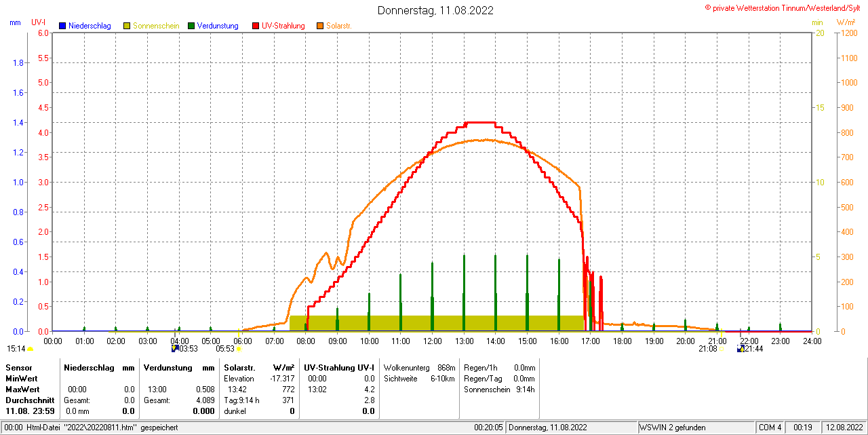Click the 12.08.2022 status bar date
The width and height of the screenshot is (868, 435).
click(x=843, y=428)
